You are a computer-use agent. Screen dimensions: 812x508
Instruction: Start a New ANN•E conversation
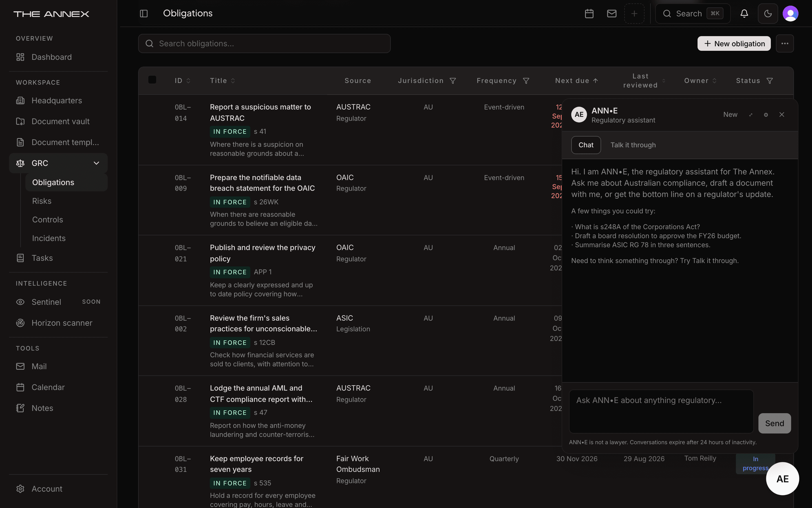(730, 115)
